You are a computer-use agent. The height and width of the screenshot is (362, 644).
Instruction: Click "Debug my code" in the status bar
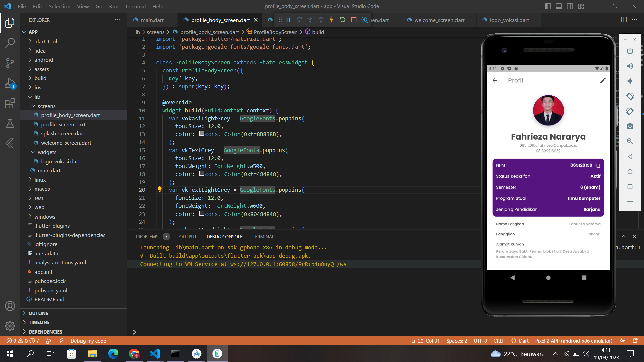click(88, 341)
